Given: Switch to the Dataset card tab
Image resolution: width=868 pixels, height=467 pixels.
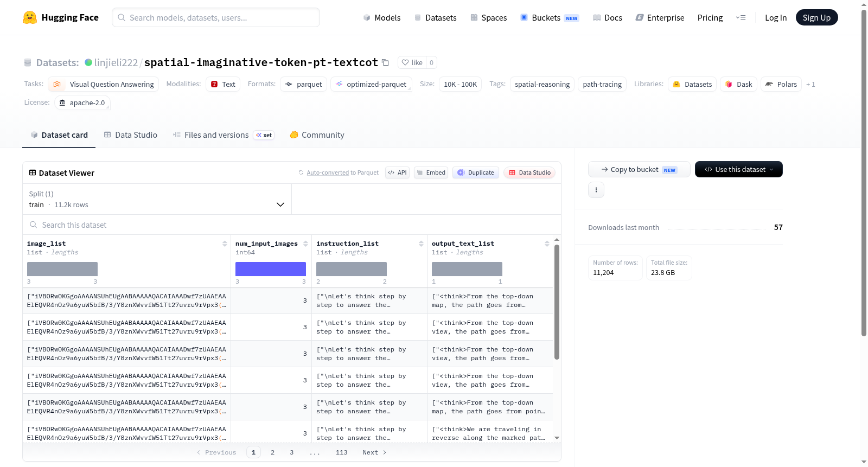Looking at the screenshot, I should coord(59,135).
